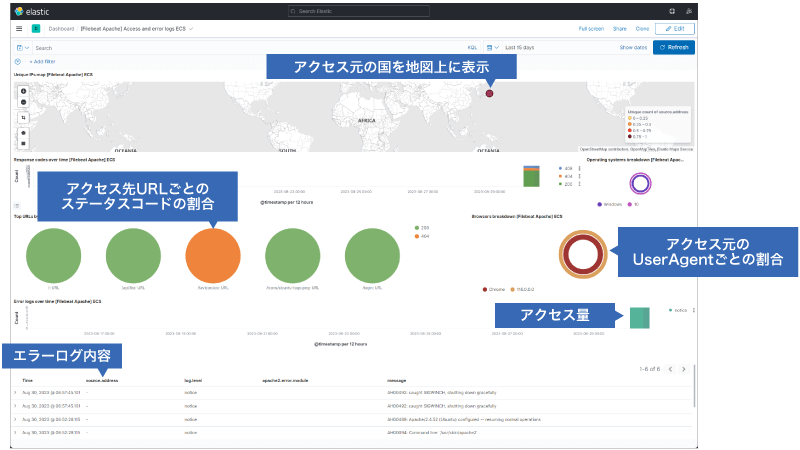Image resolution: width=800 pixels, height=450 pixels.
Task: Add a filter
Action: coord(43,62)
